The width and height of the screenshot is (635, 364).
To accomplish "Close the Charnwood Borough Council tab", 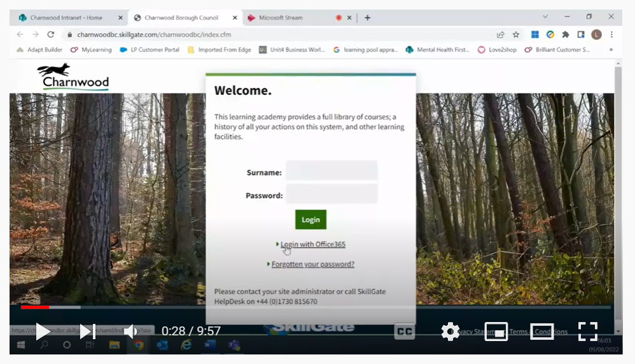I will pyautogui.click(x=235, y=18).
